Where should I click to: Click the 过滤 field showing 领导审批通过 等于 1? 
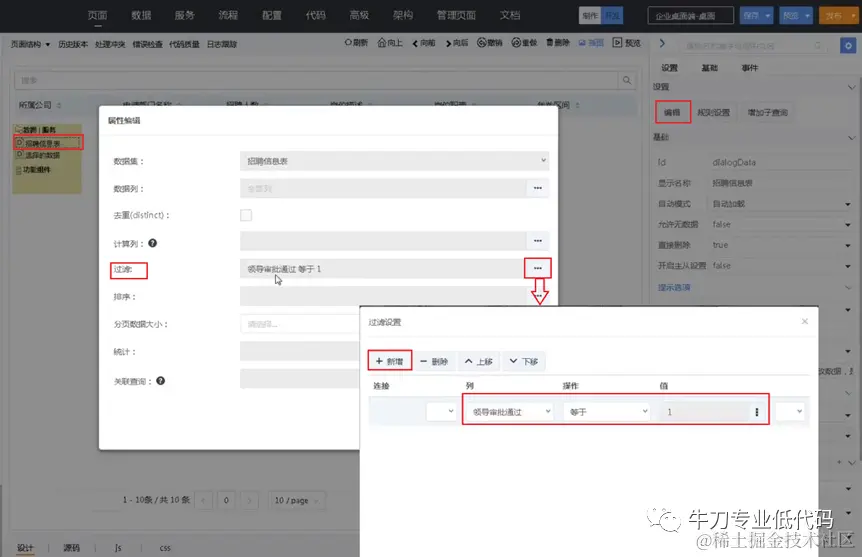tap(383, 268)
